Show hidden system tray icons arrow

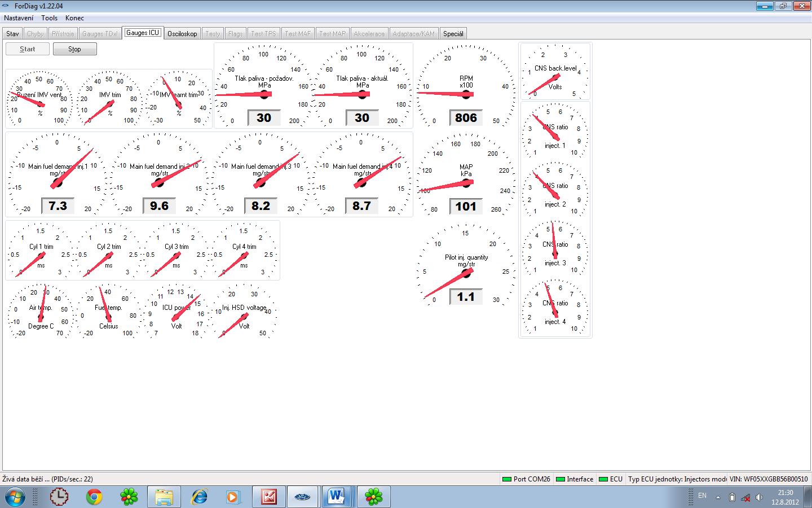718,497
